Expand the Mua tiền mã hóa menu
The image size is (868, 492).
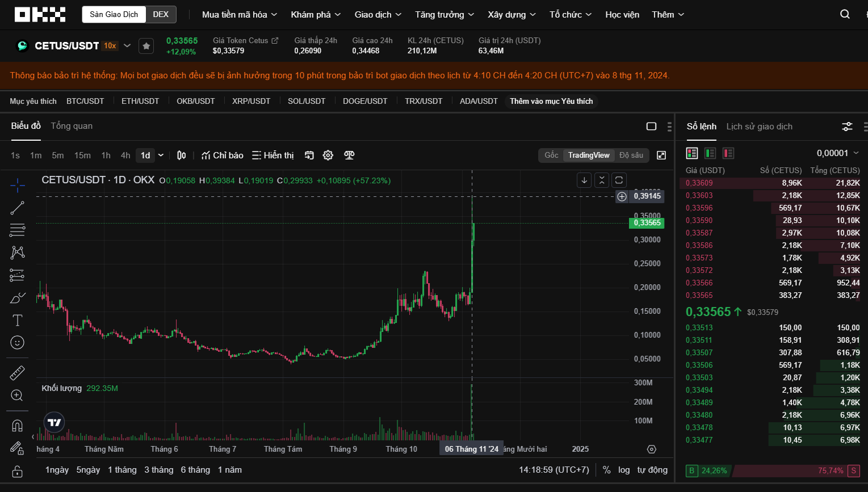pos(240,15)
